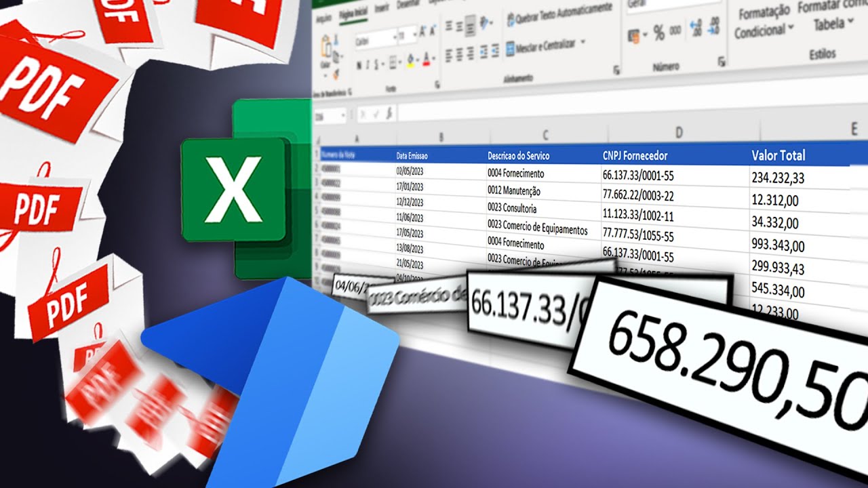
Task: Select CNPJ cell 11.123.33/1002-11
Action: pyautogui.click(x=638, y=215)
